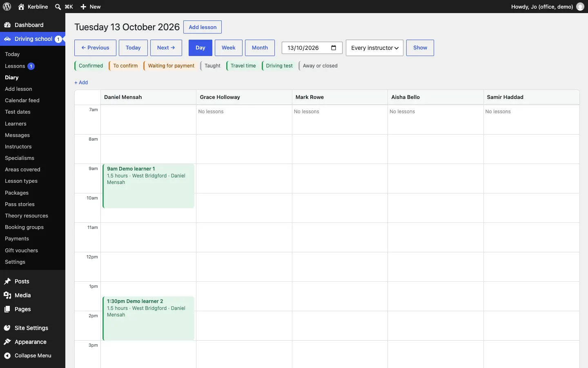Open the date picker calendar icon
The image size is (588, 368).
334,48
